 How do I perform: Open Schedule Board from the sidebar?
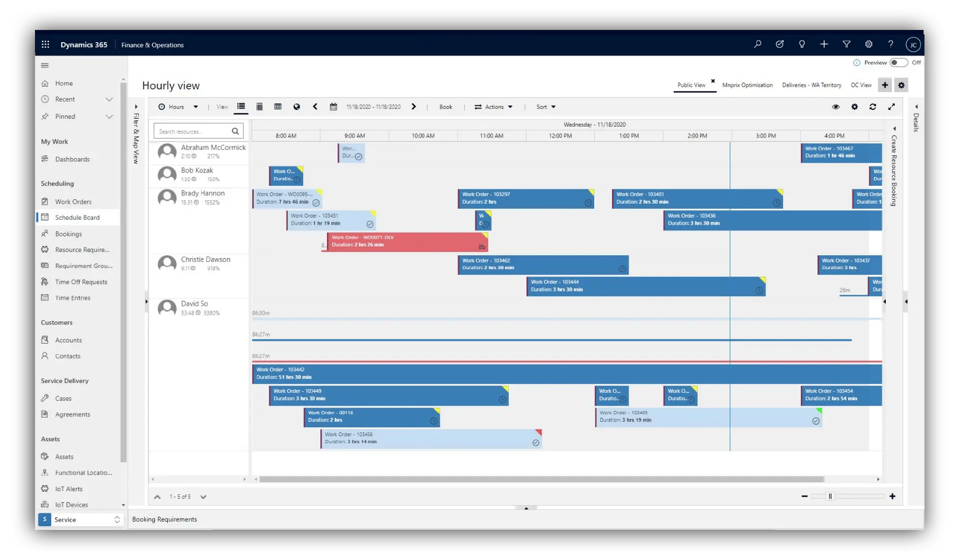click(x=78, y=217)
